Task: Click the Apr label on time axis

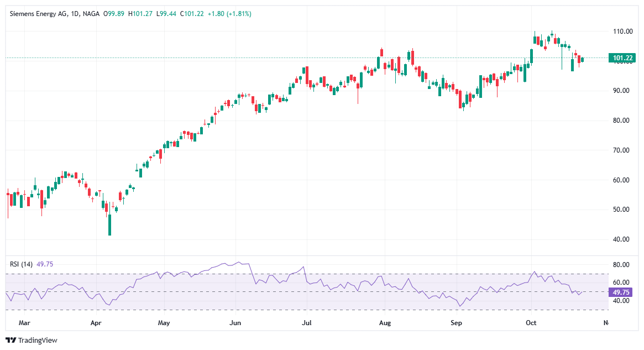Action: pos(96,322)
